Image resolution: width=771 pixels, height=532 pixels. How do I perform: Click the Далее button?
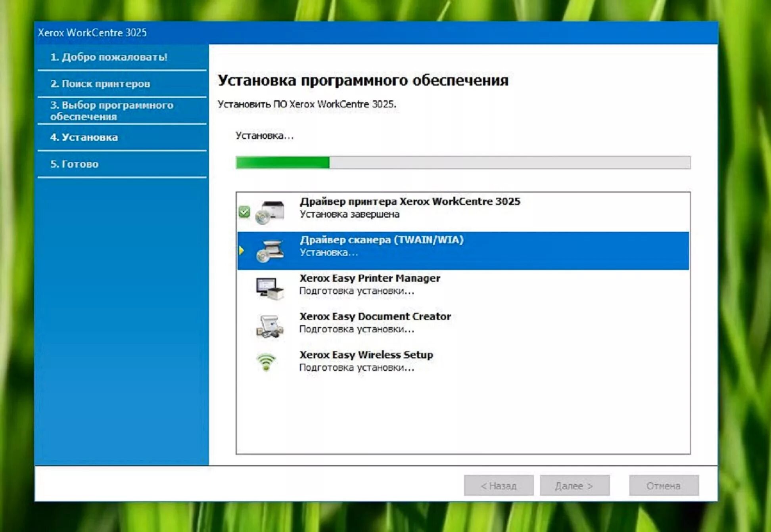coord(574,486)
